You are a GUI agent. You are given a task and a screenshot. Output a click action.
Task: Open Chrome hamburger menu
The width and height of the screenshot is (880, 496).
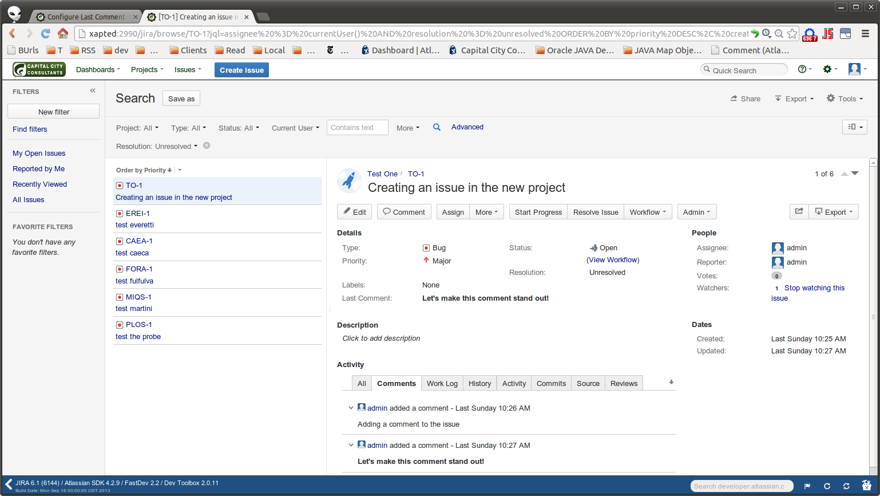(865, 34)
